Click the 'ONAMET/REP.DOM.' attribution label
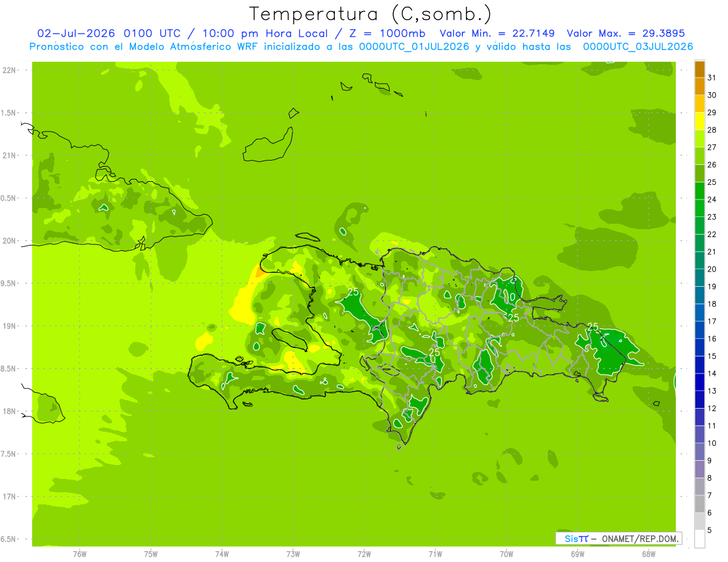Viewport: 728px width, 562px height. pyautogui.click(x=640, y=538)
